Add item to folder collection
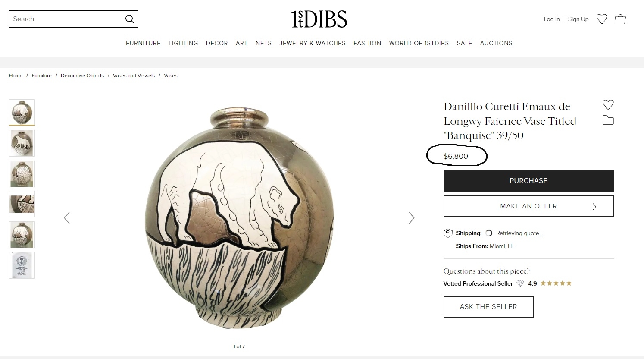The image size is (644, 359). click(608, 120)
